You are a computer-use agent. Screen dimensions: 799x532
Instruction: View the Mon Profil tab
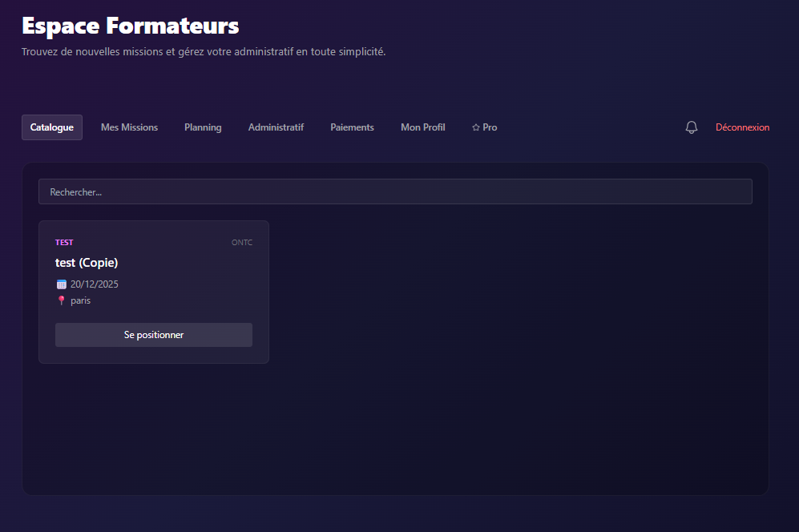(x=422, y=127)
